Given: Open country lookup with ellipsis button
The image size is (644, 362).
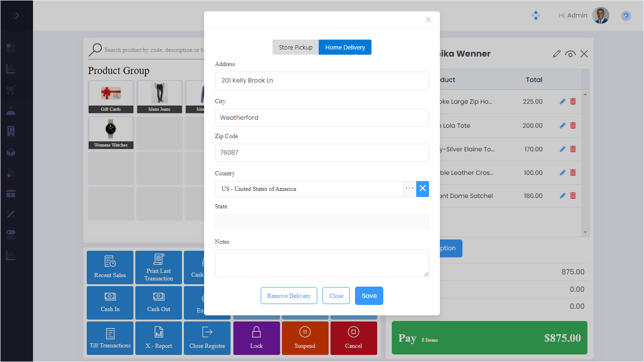Looking at the screenshot, I should click(410, 189).
